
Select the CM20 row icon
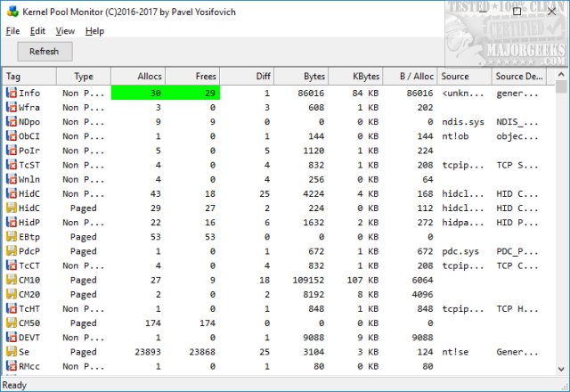pos(12,294)
